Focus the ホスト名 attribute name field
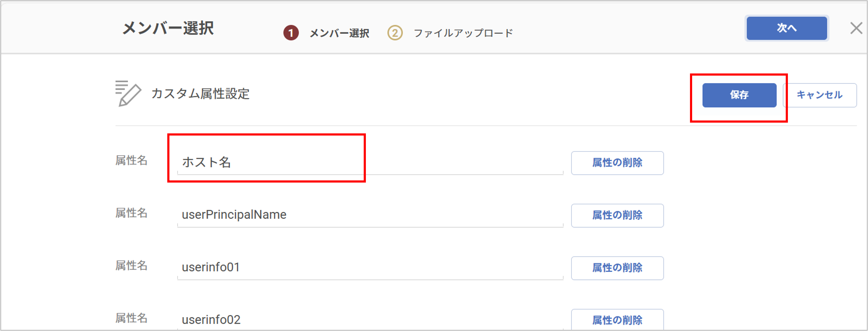The height and width of the screenshot is (331, 868). [370, 162]
